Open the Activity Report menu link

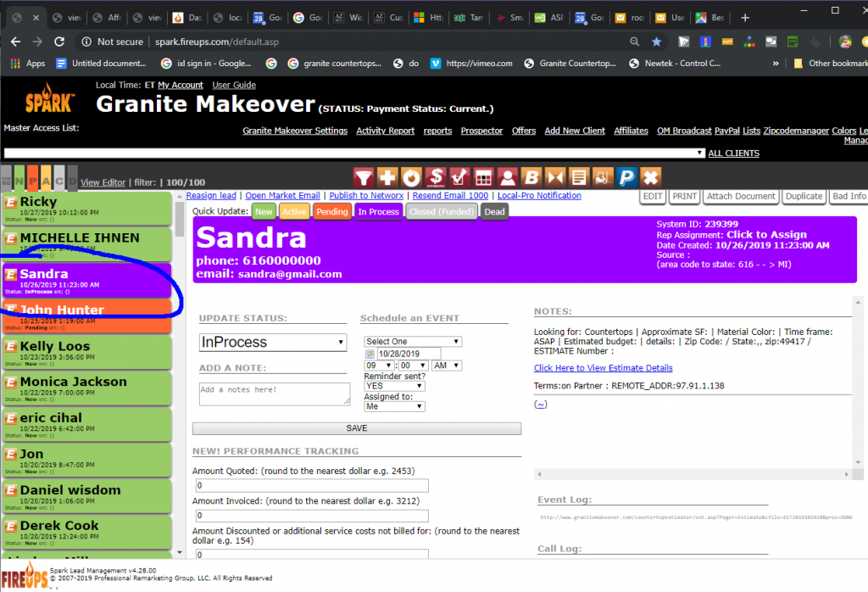pyautogui.click(x=386, y=131)
